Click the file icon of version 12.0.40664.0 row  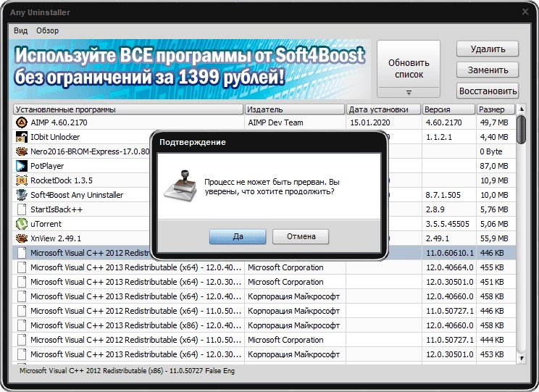pos(22,267)
